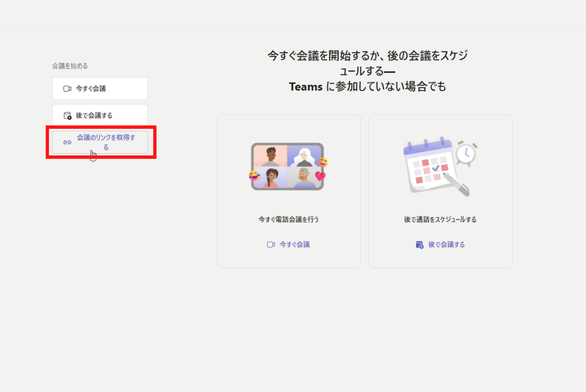Click the four-person video call illustration
Image resolution: width=586 pixels, height=392 pixels.
[x=287, y=166]
